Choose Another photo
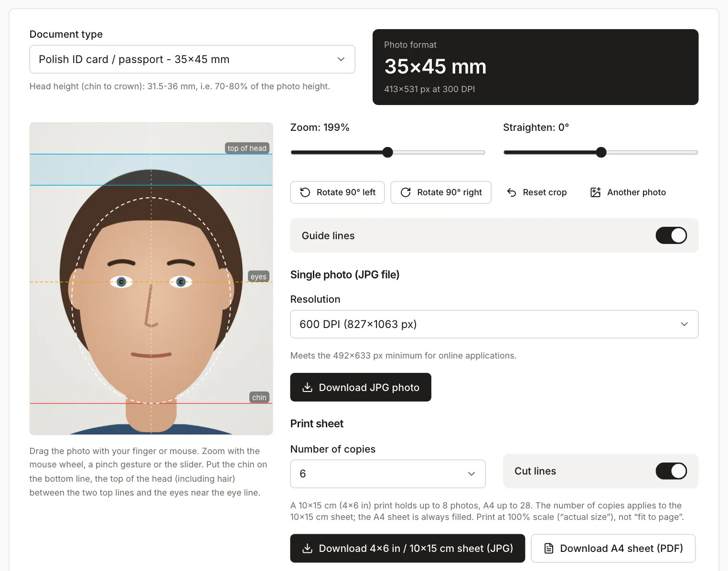The height and width of the screenshot is (571, 728). [x=628, y=192]
